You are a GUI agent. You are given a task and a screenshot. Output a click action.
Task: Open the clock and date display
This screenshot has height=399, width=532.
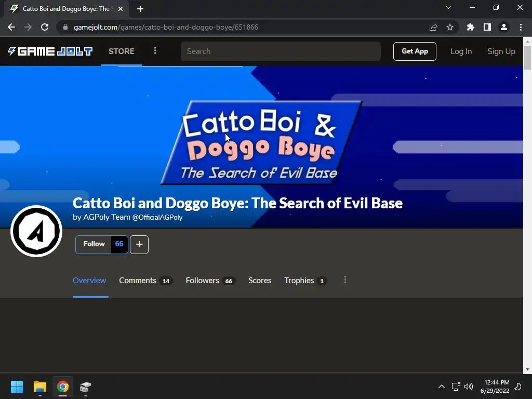pyautogui.click(x=495, y=387)
